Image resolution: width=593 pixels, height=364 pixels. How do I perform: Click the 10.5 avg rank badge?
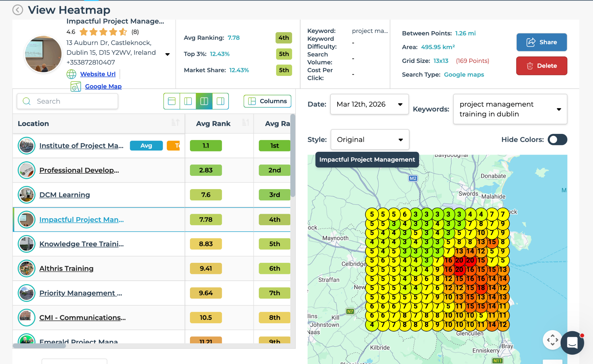(206, 318)
